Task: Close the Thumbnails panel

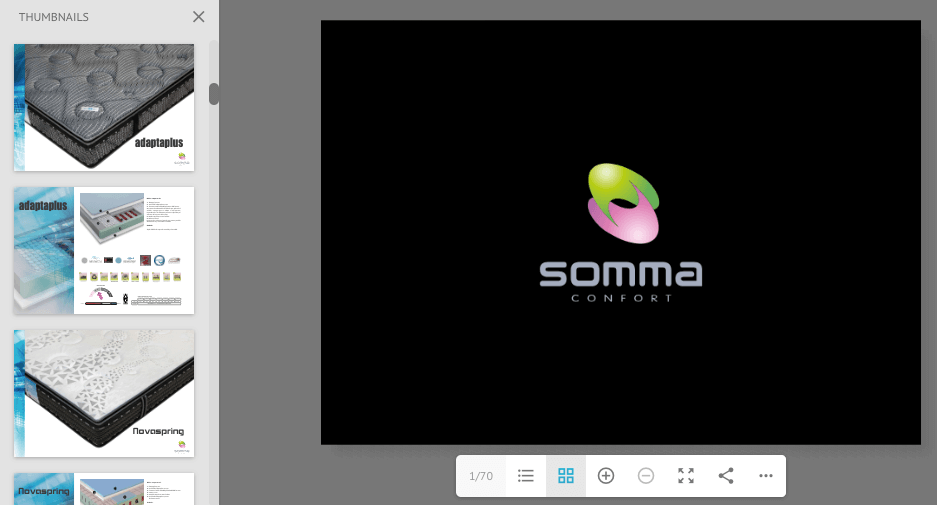Action: [198, 17]
